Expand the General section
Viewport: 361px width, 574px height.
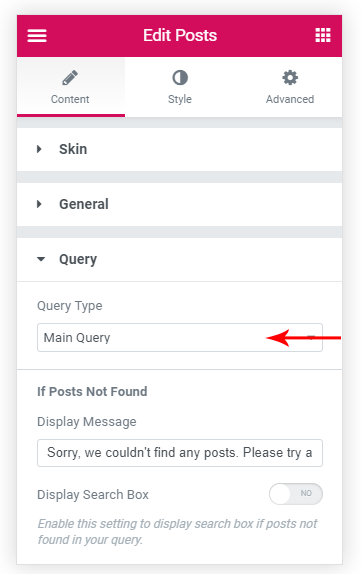coord(179,204)
